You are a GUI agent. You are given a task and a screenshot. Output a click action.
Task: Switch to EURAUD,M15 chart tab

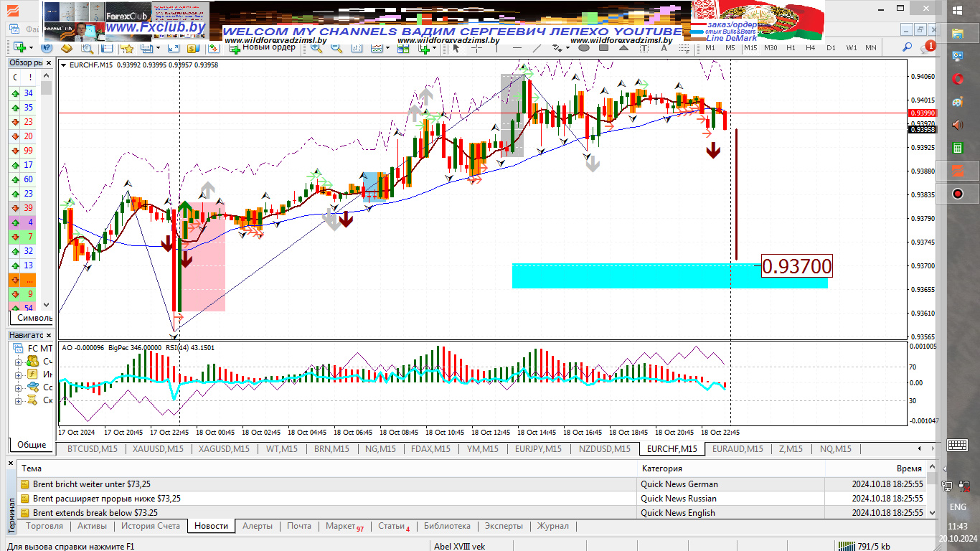738,449
